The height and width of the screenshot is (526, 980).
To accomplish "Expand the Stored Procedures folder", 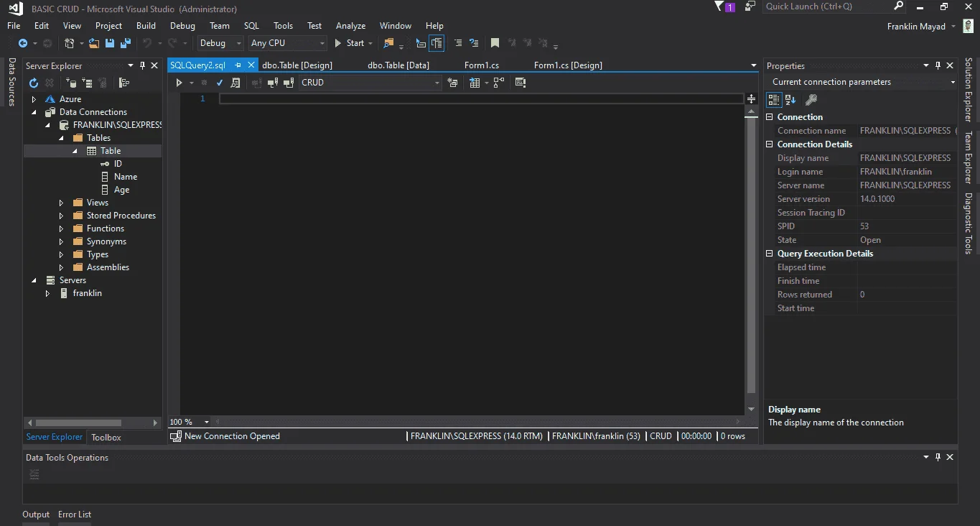I will coord(61,216).
